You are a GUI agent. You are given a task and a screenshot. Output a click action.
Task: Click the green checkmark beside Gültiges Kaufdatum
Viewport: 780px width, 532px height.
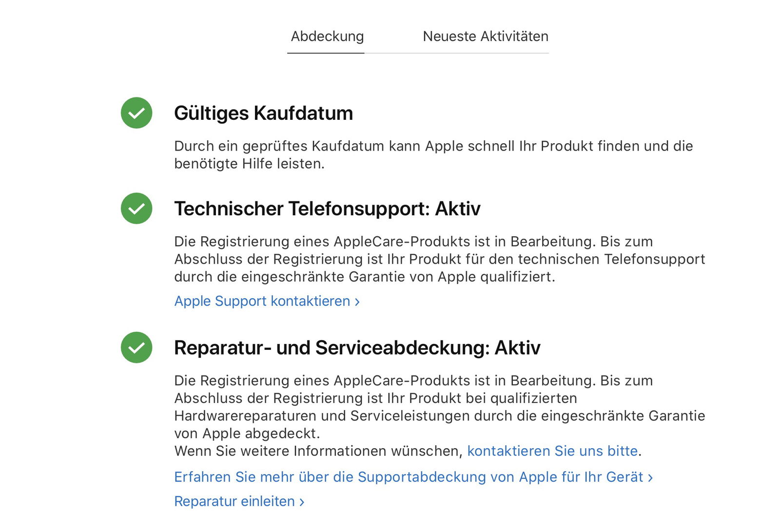[x=136, y=113]
